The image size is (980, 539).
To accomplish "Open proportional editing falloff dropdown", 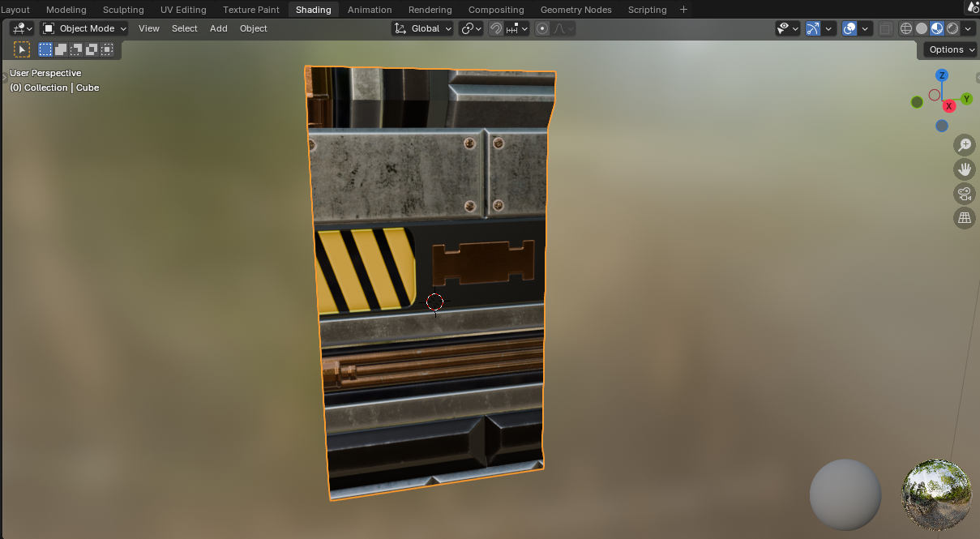I will click(563, 28).
